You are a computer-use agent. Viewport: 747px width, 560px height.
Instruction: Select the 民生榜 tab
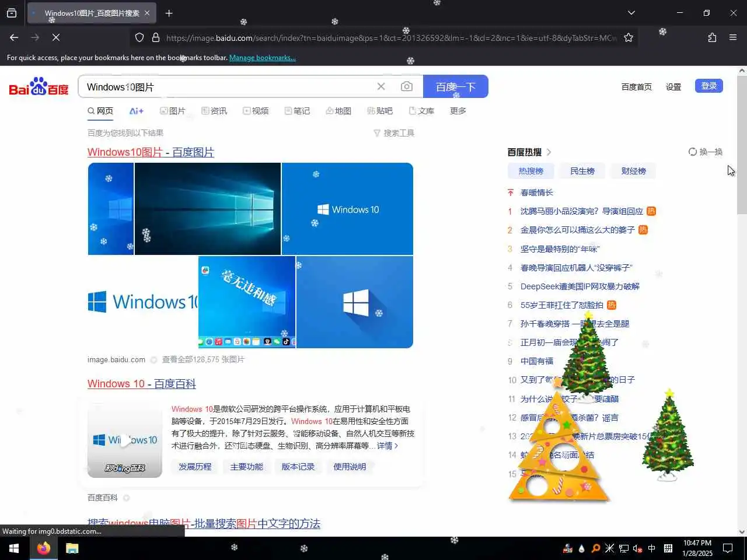582,171
